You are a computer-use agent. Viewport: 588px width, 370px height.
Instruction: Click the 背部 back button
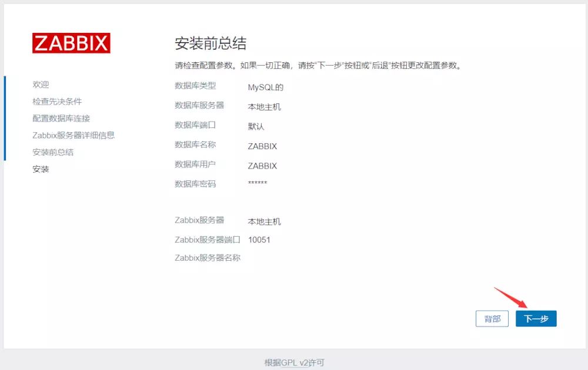[x=492, y=319]
